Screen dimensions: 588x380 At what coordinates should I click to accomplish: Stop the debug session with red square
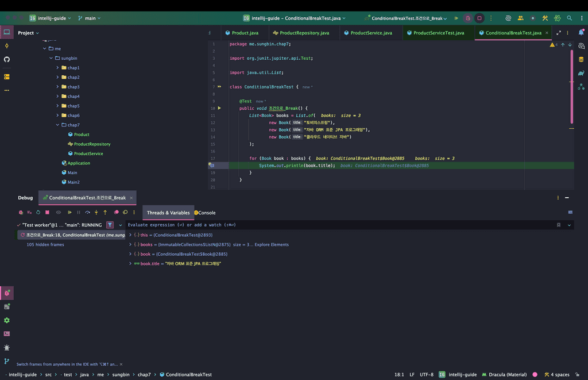point(47,213)
